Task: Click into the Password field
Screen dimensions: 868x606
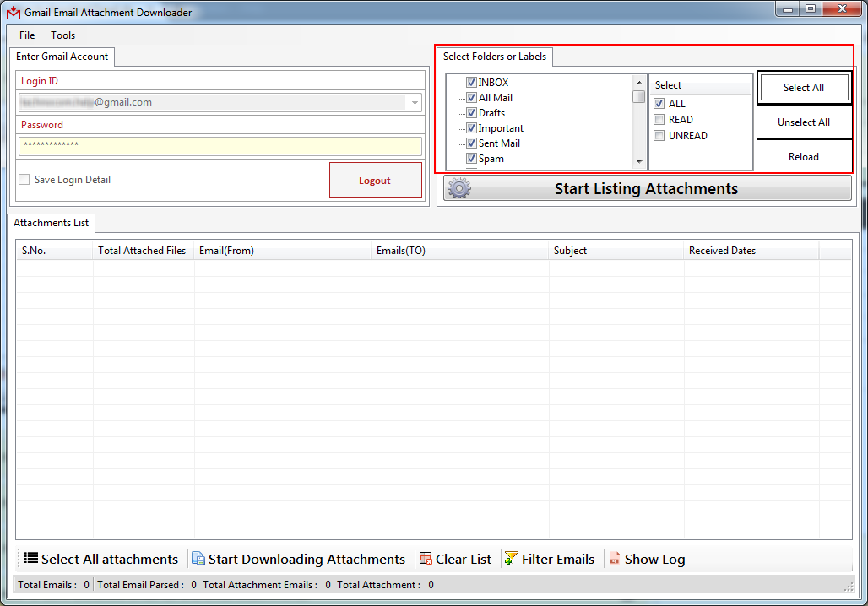Action: point(220,146)
